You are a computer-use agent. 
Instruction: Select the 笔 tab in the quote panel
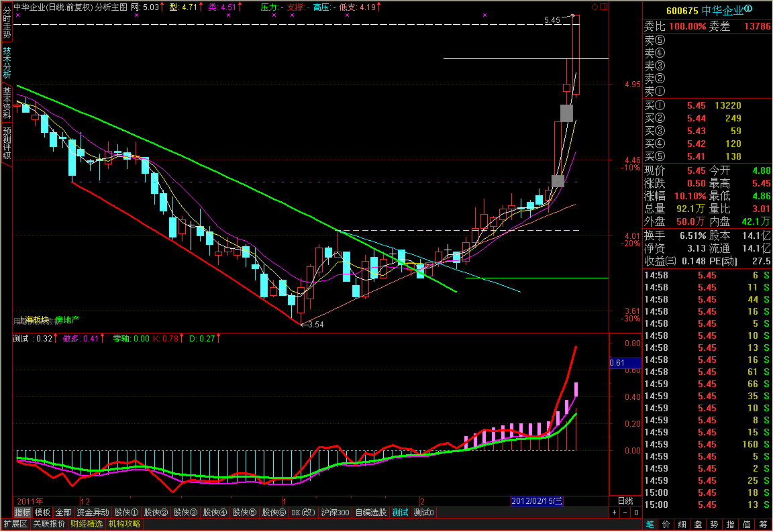[650, 525]
